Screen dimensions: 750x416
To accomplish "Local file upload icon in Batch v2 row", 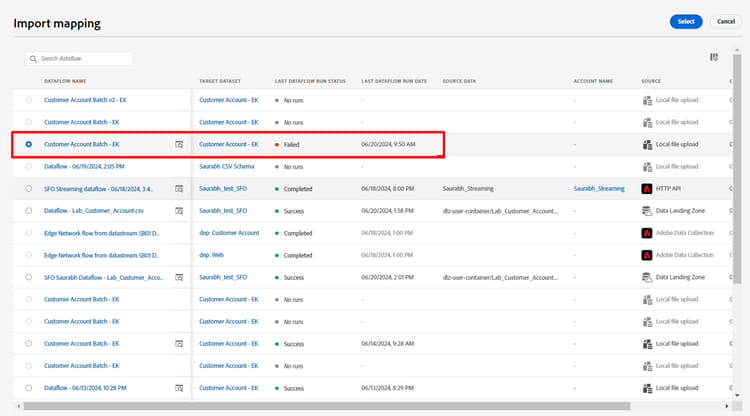I will (647, 100).
